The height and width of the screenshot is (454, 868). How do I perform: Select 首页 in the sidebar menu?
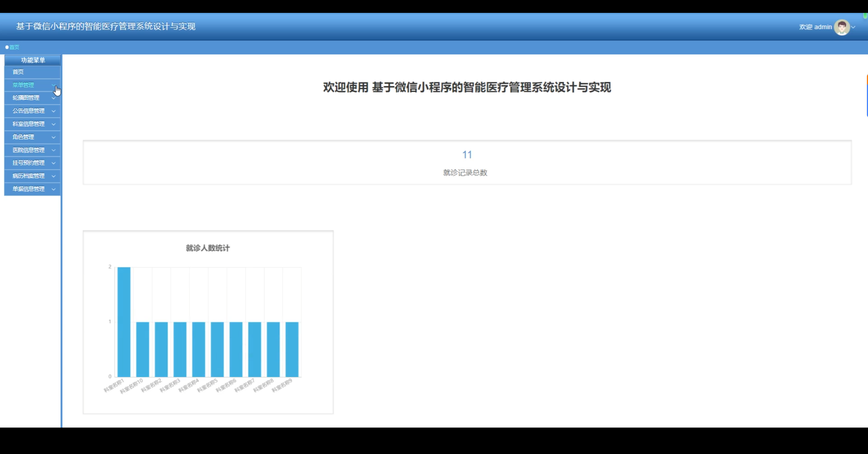pyautogui.click(x=18, y=72)
